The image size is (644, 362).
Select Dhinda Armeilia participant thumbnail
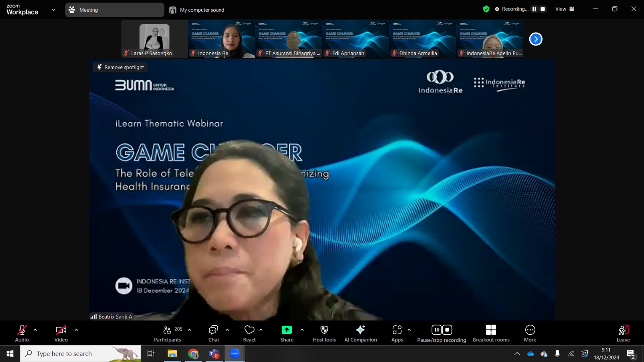423,39
